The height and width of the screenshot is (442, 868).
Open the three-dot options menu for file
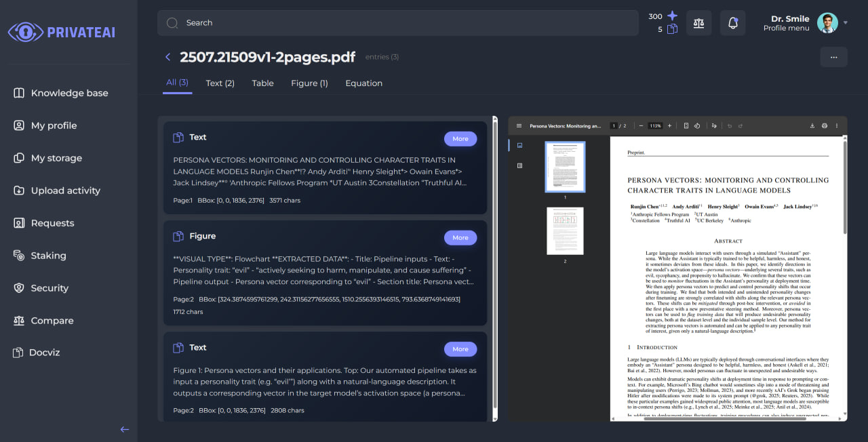(x=833, y=57)
